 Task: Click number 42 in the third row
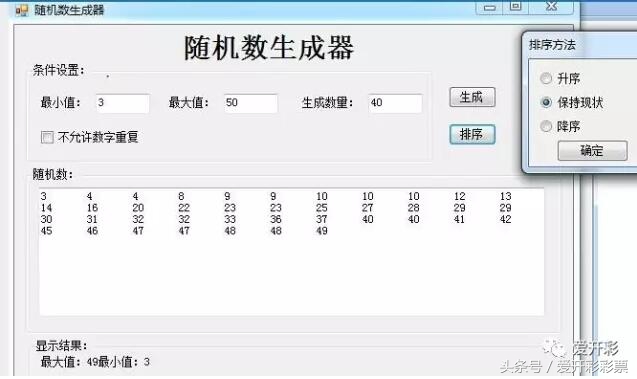(505, 219)
